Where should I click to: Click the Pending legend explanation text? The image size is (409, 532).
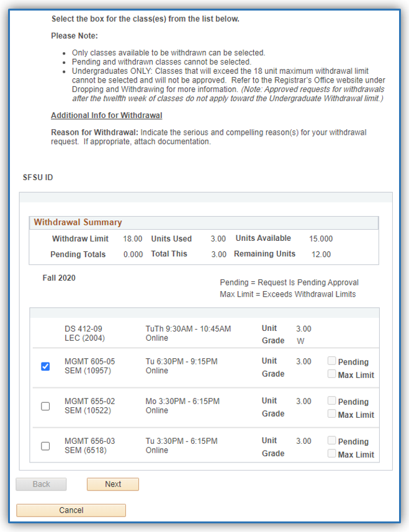click(x=289, y=282)
